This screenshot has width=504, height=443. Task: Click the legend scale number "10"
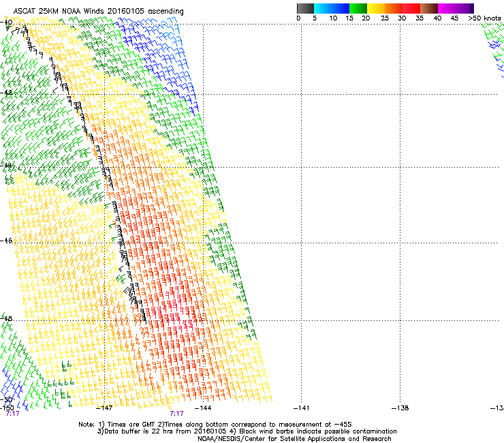click(x=333, y=18)
